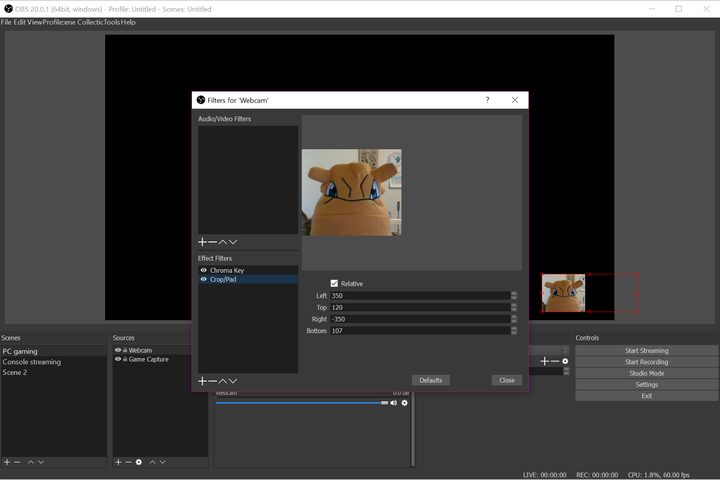Click the Bottom crop input field

420,330
